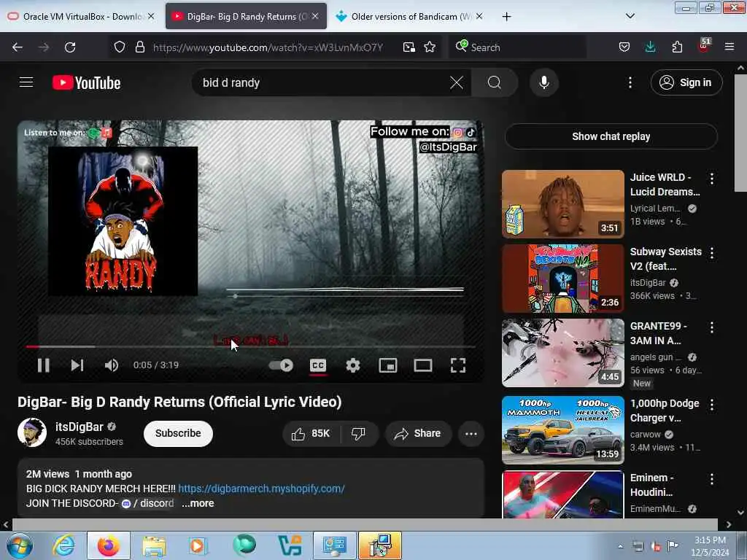Click the Firefox Search field

pyautogui.click(x=517, y=47)
